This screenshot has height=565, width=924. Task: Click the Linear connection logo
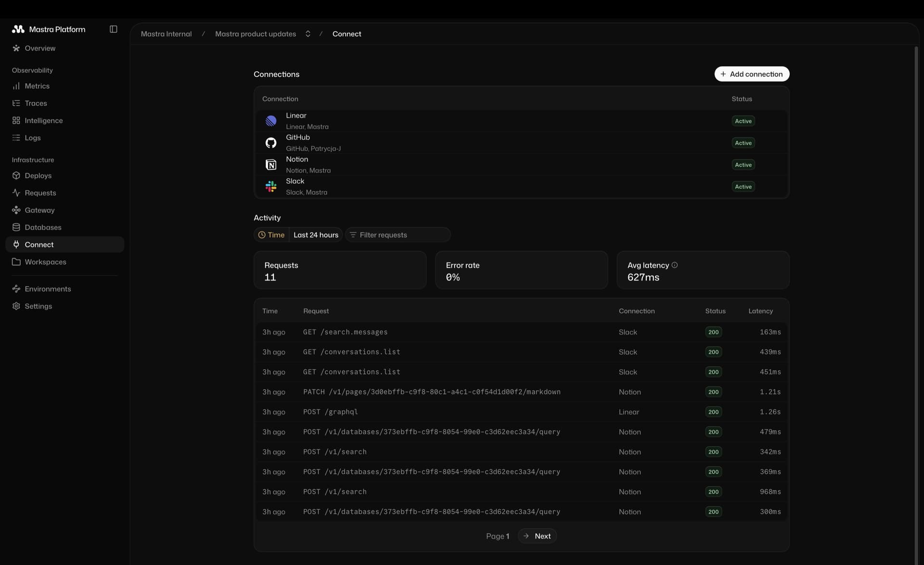pos(271,121)
